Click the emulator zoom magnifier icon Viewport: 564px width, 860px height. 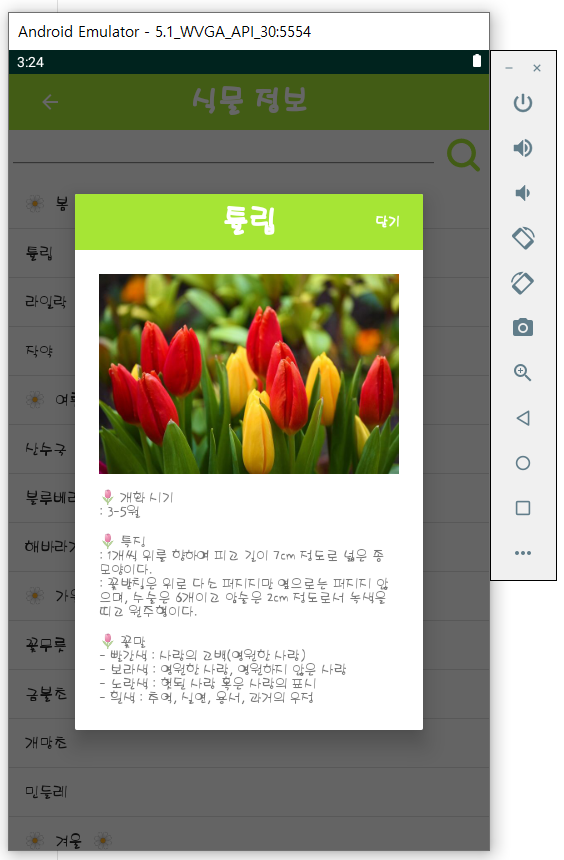coord(522,372)
